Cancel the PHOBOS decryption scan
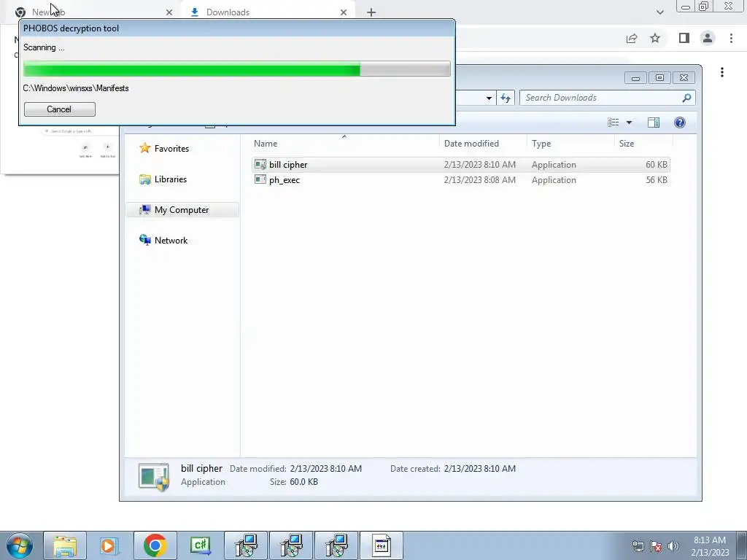747x560 pixels. pyautogui.click(x=60, y=109)
